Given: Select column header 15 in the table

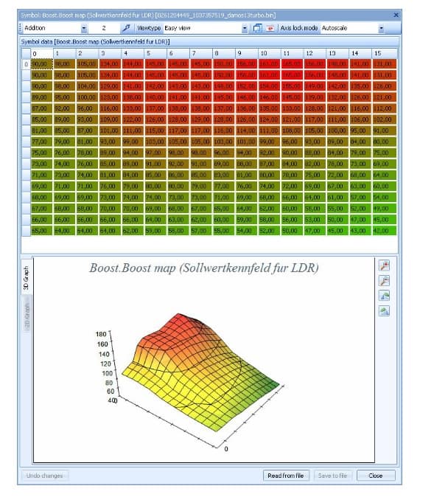Looking at the screenshot, I should click(385, 53).
